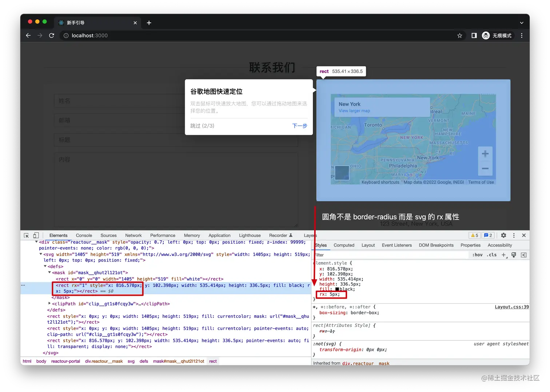The width and height of the screenshot is (550, 392).
Task: Click 下一步 in the tour popup
Action: tap(300, 126)
